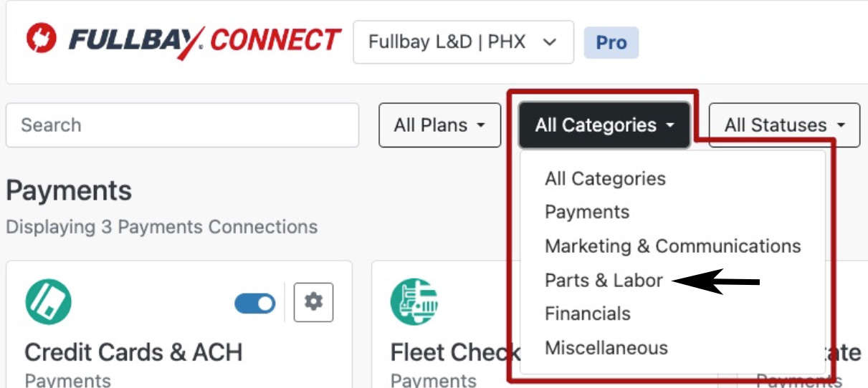
Task: Click the Search connections field
Action: tap(182, 125)
